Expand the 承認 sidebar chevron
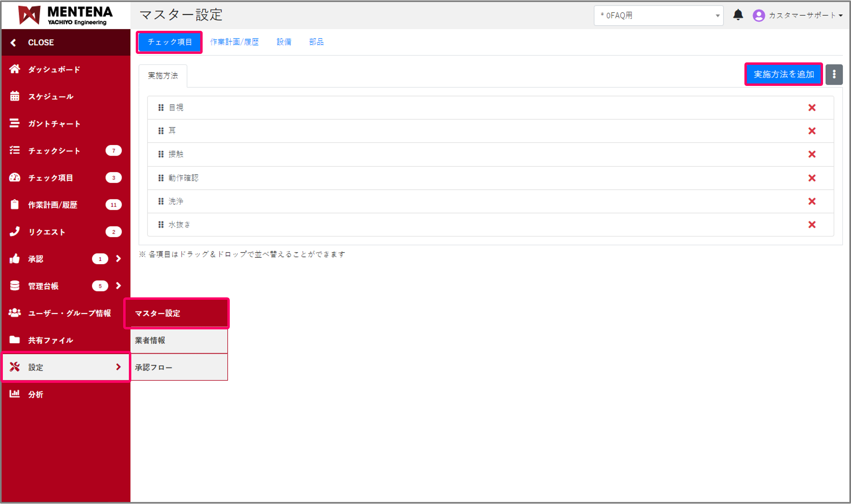This screenshot has height=504, width=851. [118, 258]
